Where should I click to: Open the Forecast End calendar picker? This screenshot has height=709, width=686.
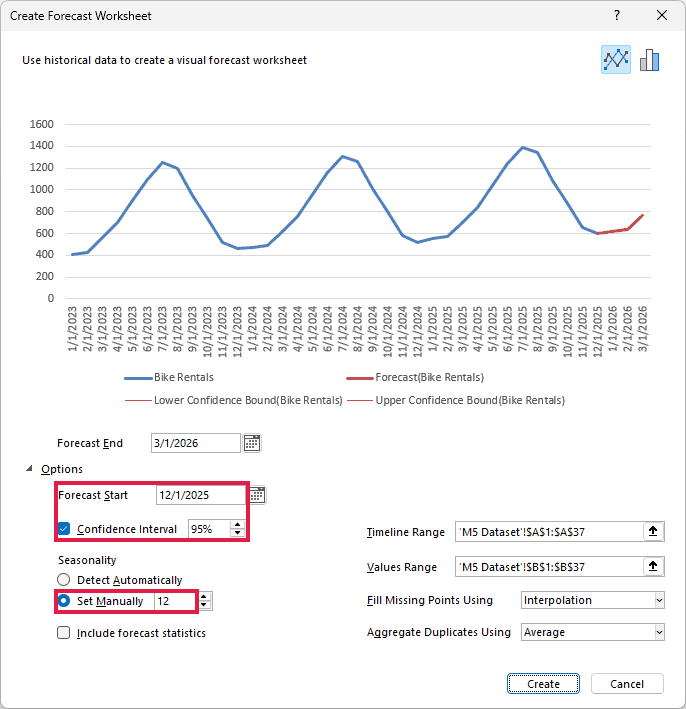[x=252, y=443]
